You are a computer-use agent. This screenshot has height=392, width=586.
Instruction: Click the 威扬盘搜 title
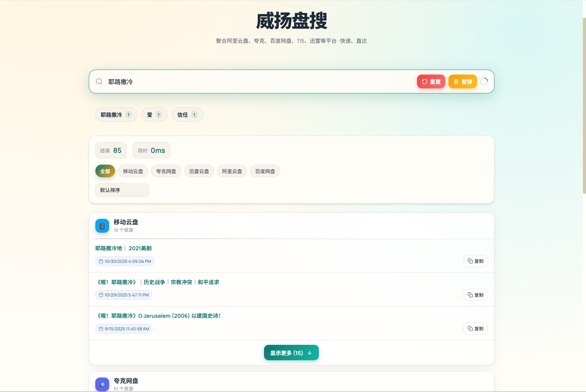coord(291,21)
